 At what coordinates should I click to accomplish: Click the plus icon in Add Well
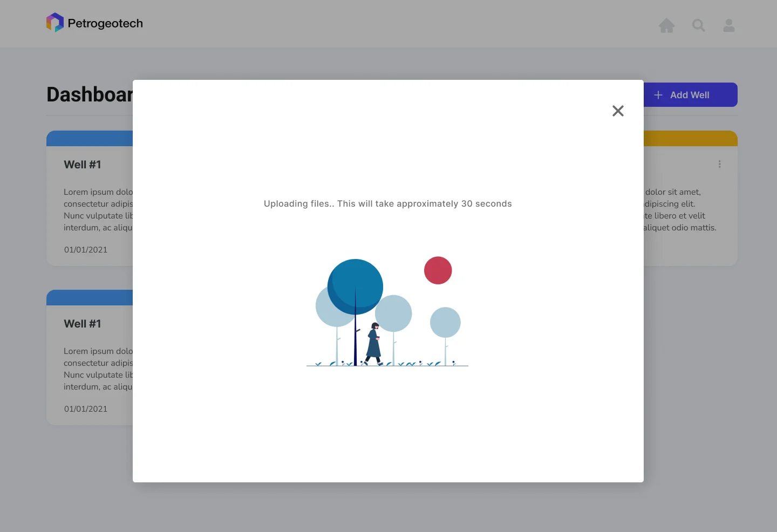tap(658, 95)
